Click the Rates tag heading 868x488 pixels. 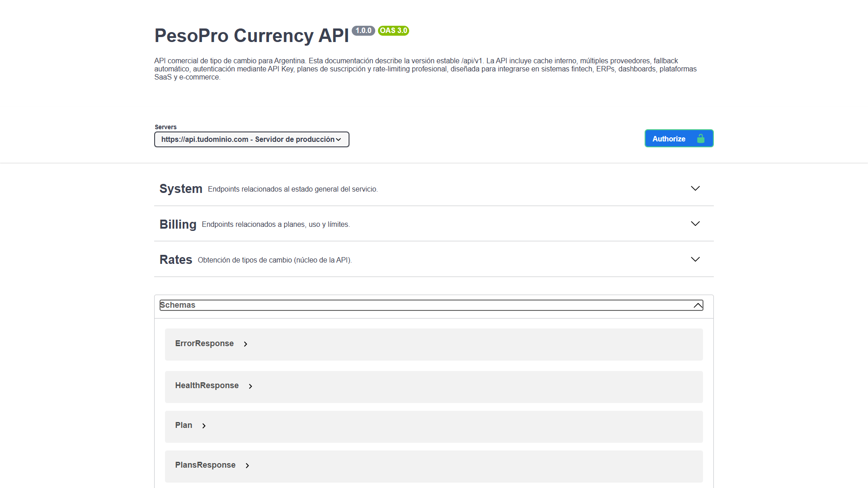pos(176,260)
